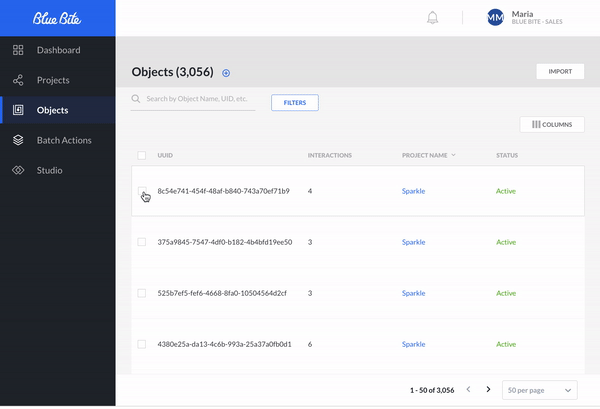Open Sparkle link in 375a9845 row
The image size is (600, 409).
pos(413,242)
